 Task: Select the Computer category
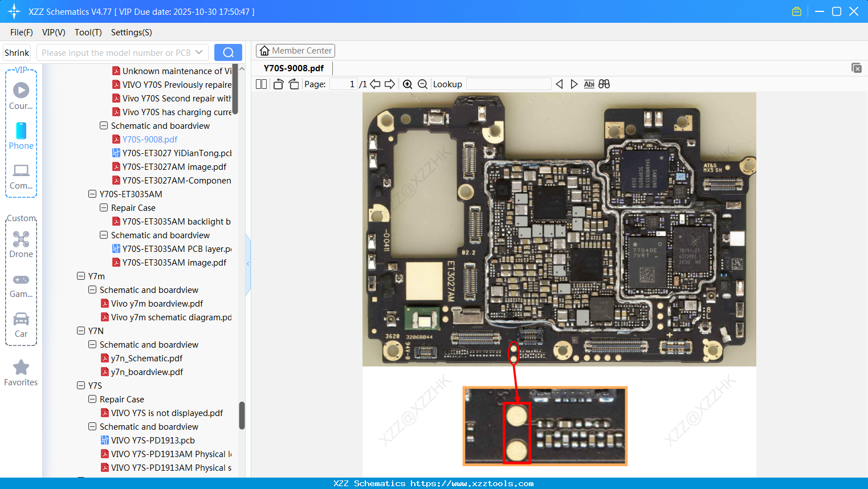tap(21, 177)
